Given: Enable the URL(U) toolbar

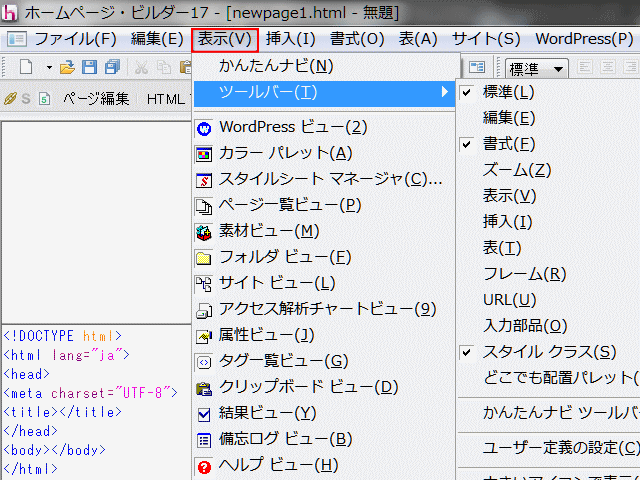Looking at the screenshot, I should pos(549,300).
